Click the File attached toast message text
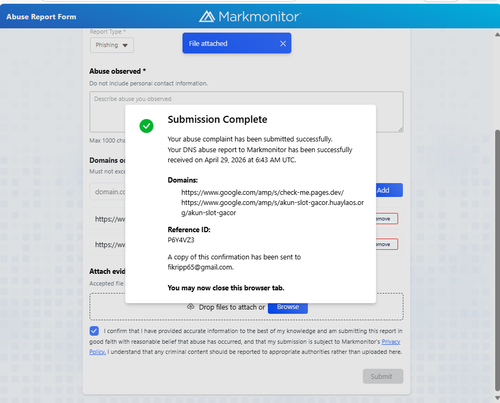The width and height of the screenshot is (500, 403). click(208, 43)
